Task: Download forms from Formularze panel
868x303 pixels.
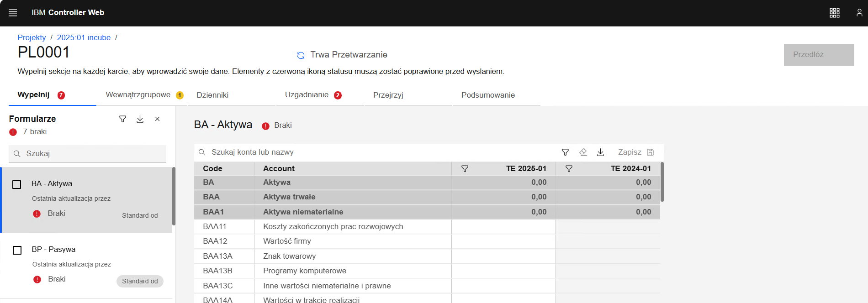Action: (140, 119)
